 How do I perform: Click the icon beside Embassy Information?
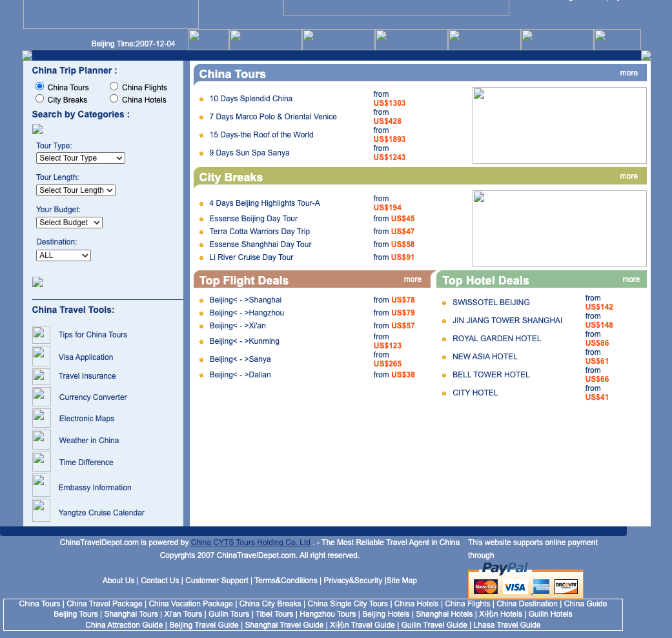click(x=41, y=485)
